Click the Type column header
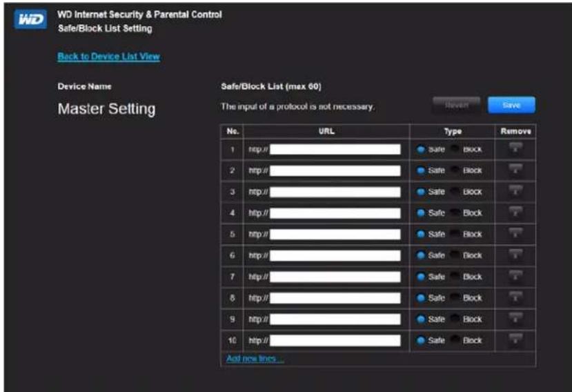 coord(453,131)
